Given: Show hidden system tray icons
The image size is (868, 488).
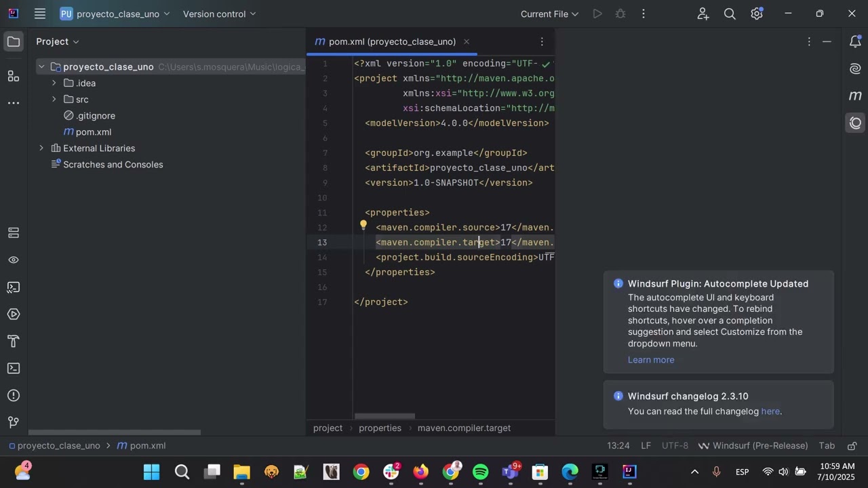Looking at the screenshot, I should [x=694, y=472].
